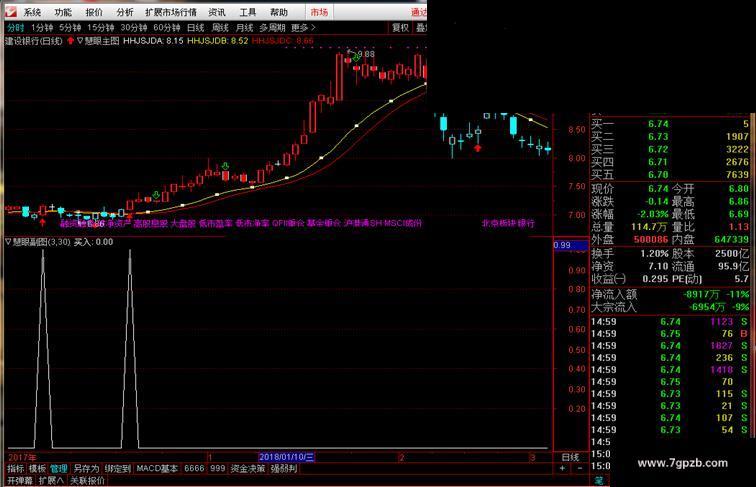Click the minus zoom-out button
The width and height of the screenshot is (756, 487).
[580, 468]
